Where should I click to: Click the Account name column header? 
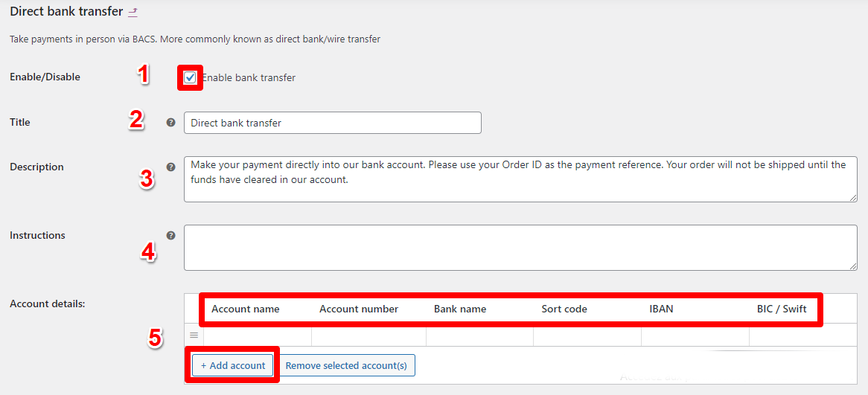(x=246, y=309)
